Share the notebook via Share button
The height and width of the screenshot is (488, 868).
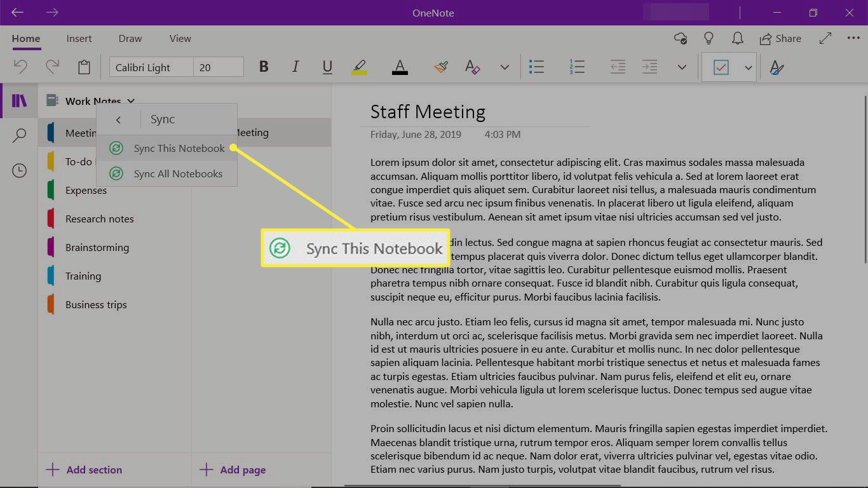coord(780,39)
